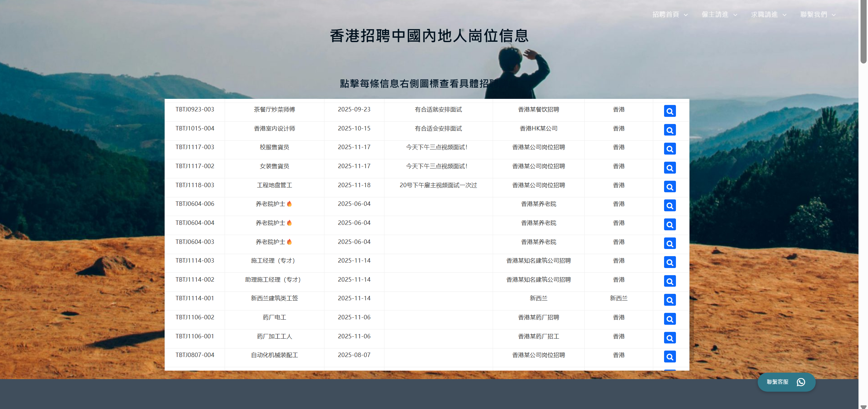Open magnifier icon for TBTJ1118-003 工程地盘管工
868x409 pixels.
[x=669, y=187]
